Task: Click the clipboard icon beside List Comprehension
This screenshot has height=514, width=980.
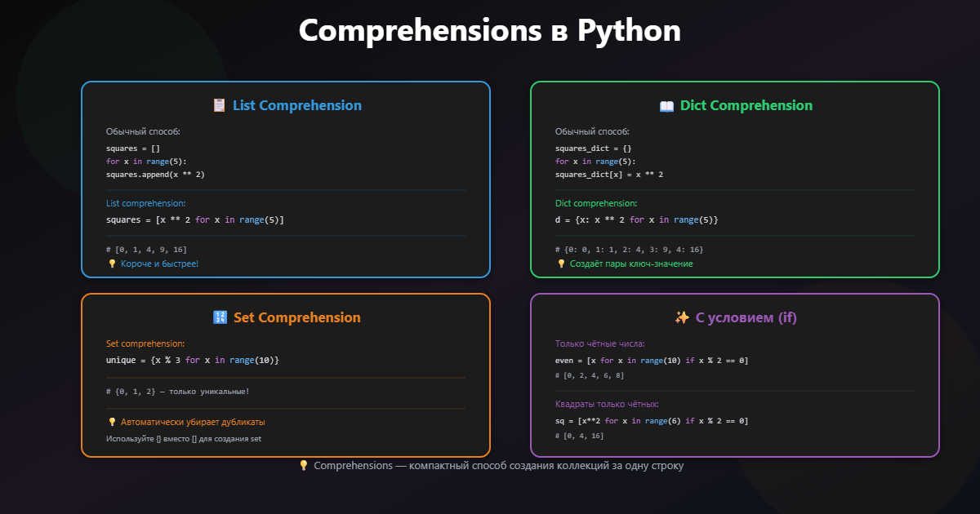Action: pyautogui.click(x=219, y=105)
